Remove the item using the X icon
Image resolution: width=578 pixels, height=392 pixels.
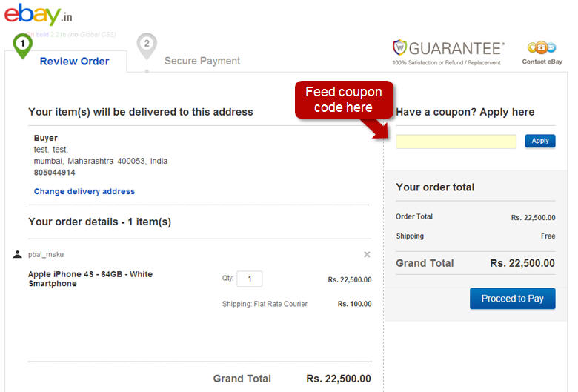tap(367, 254)
